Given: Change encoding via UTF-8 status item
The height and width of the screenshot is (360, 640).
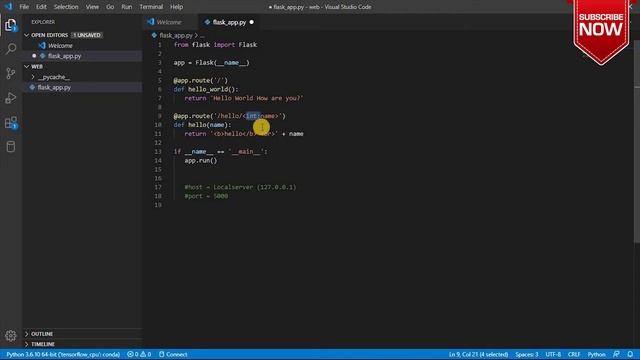Looking at the screenshot, I should click(553, 354).
